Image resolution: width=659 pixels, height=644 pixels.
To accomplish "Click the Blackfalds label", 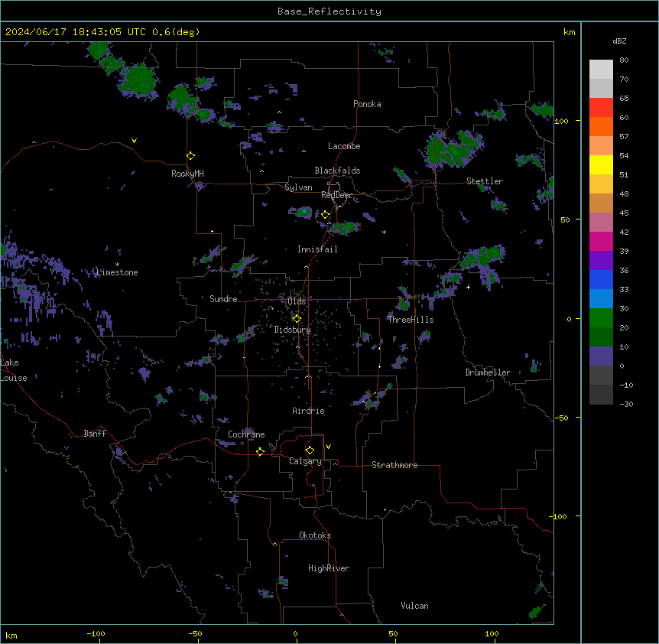I will coord(337,171).
